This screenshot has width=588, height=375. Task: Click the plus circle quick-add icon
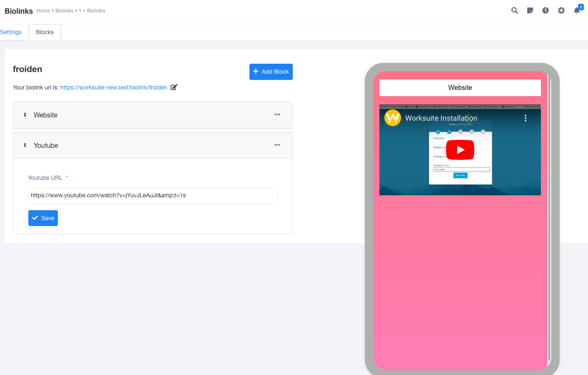point(561,10)
